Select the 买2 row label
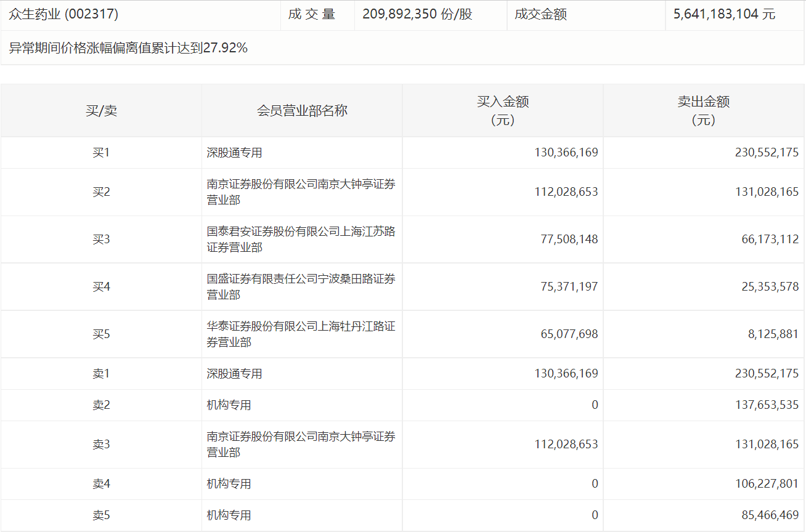 [x=101, y=192]
